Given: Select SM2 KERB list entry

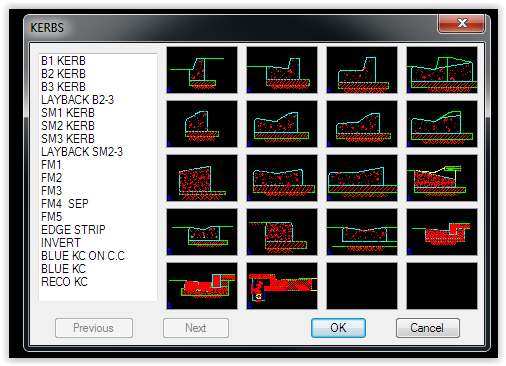Looking at the screenshot, I should click(x=68, y=126).
